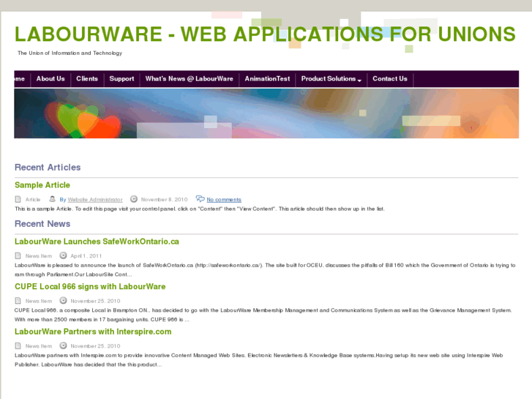Screen dimensions: 532x399
Task: Click document icon for Interspire news item
Action: pyautogui.click(x=18, y=346)
